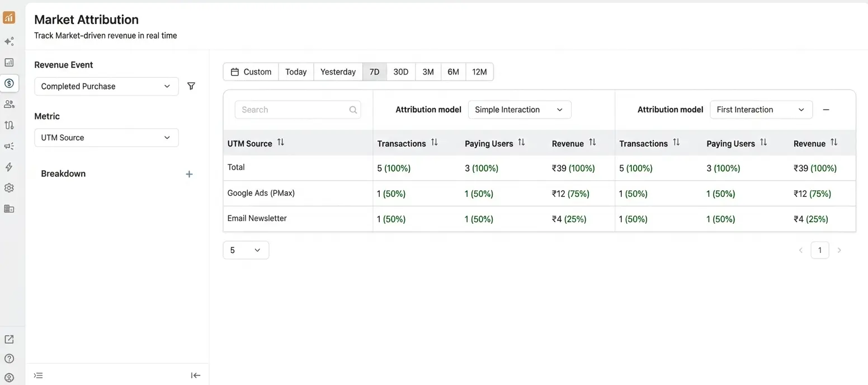Open the bar chart dashboard sidebar icon
The height and width of the screenshot is (385, 868).
pyautogui.click(x=9, y=62)
